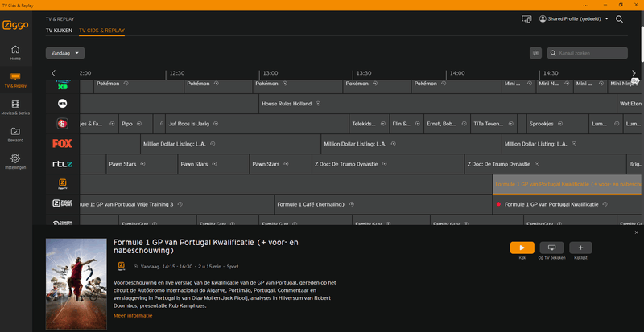Open live Formule 1 GP Kwalificatie on Ziggo Sport

(x=567, y=204)
